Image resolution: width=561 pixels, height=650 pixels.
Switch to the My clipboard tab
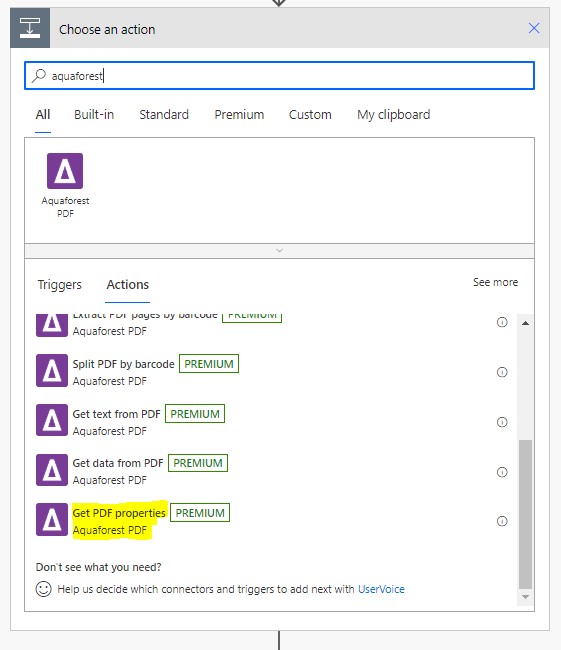click(x=393, y=115)
